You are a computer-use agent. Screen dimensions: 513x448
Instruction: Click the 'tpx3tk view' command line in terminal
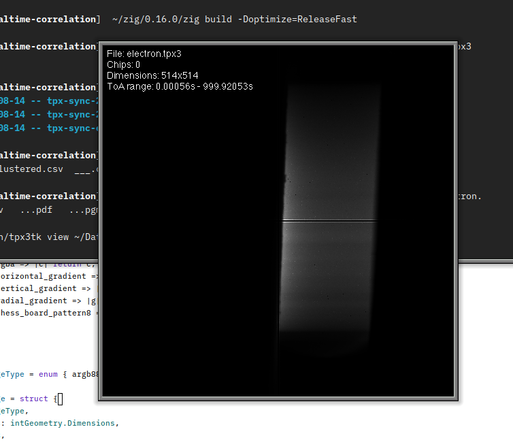(49, 237)
